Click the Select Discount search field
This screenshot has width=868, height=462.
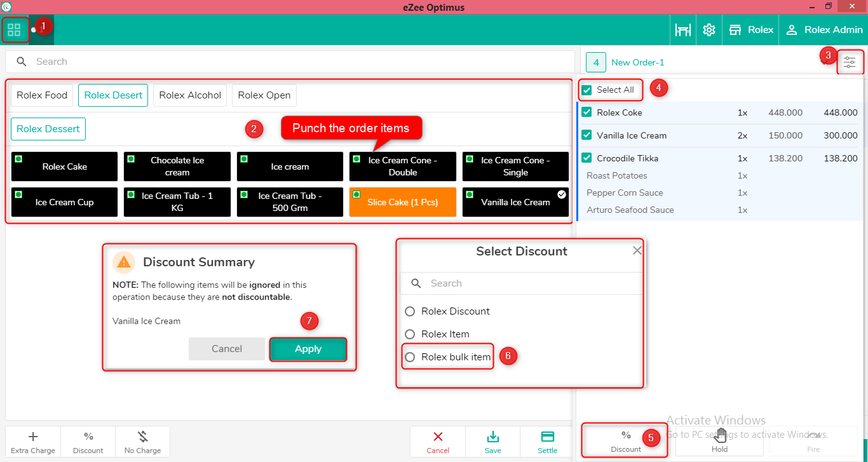(521, 283)
